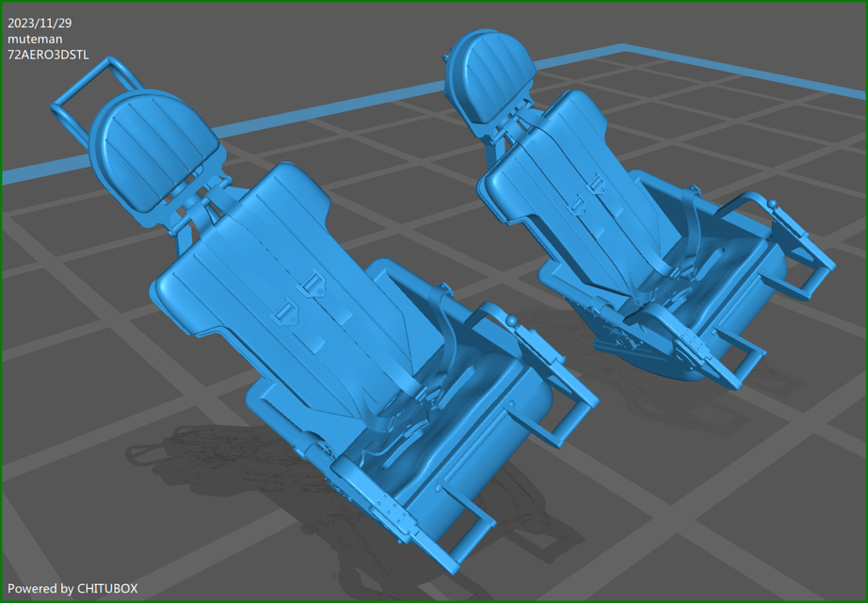Click the muteman username label
This screenshot has height=603, width=868.
pos(32,39)
